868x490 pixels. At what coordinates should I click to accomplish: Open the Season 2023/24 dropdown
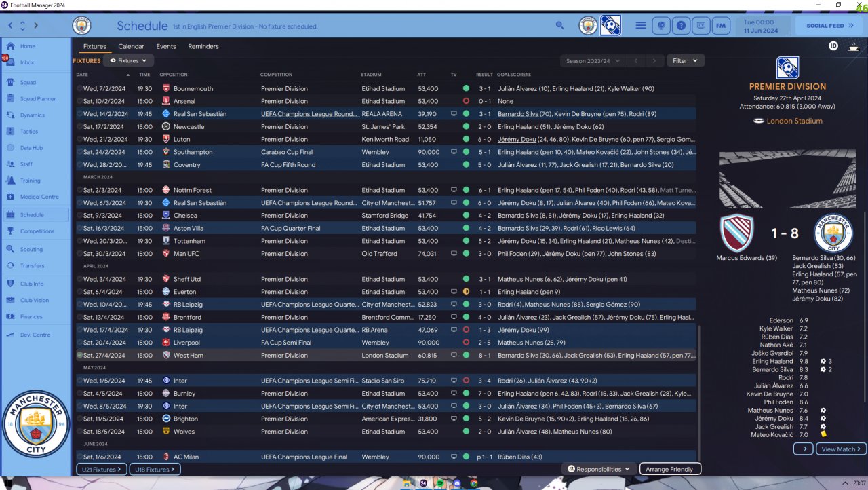coord(593,60)
